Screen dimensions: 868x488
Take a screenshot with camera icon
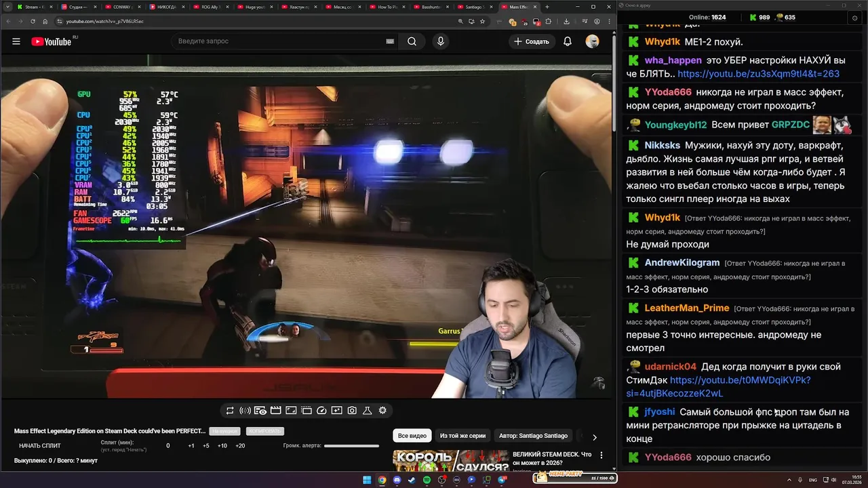[x=352, y=411]
